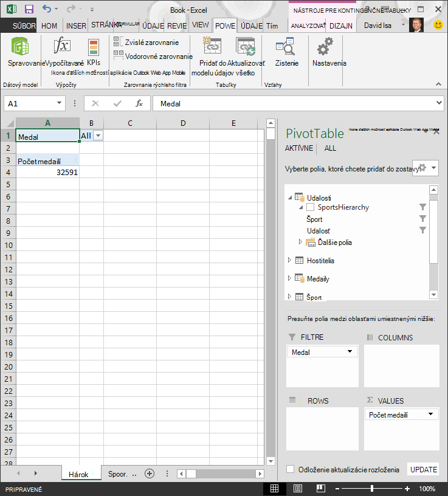
Task: Check the SportsHierarchy field checkbox
Action: click(311, 207)
